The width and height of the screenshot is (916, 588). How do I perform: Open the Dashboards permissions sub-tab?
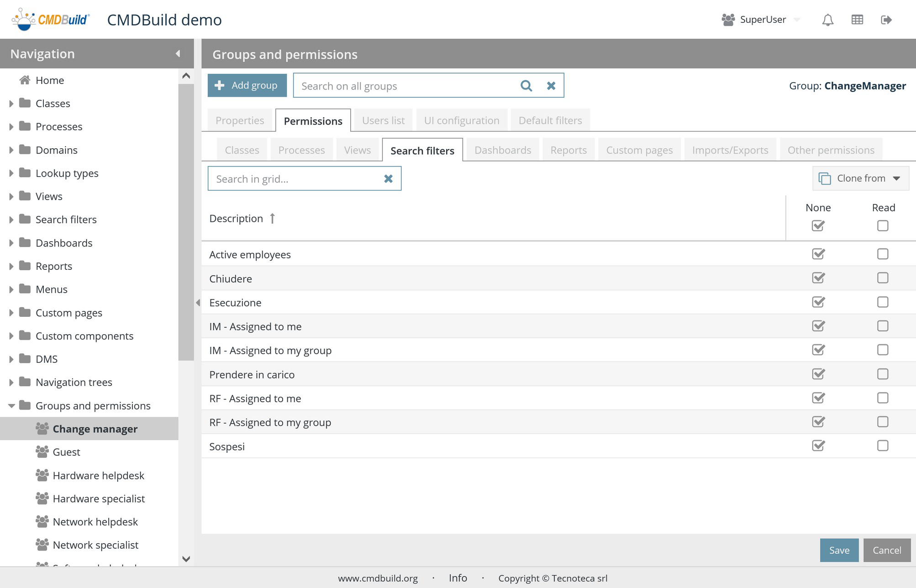coord(502,150)
